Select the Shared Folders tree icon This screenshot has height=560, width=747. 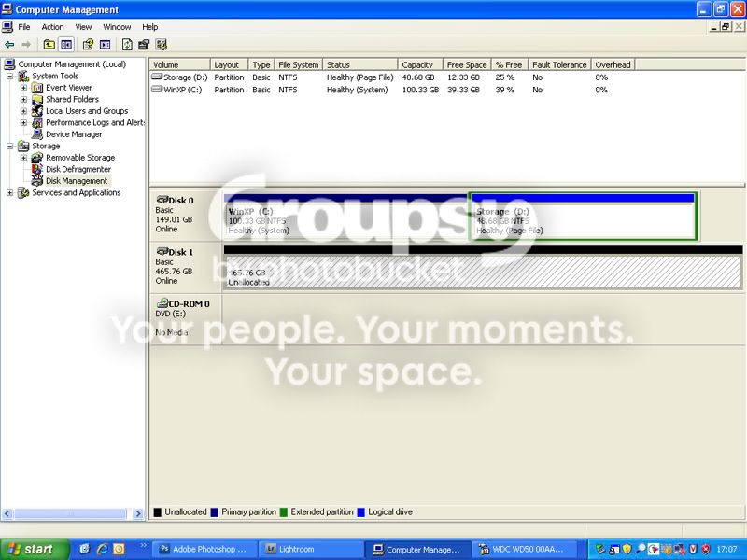click(x=37, y=100)
